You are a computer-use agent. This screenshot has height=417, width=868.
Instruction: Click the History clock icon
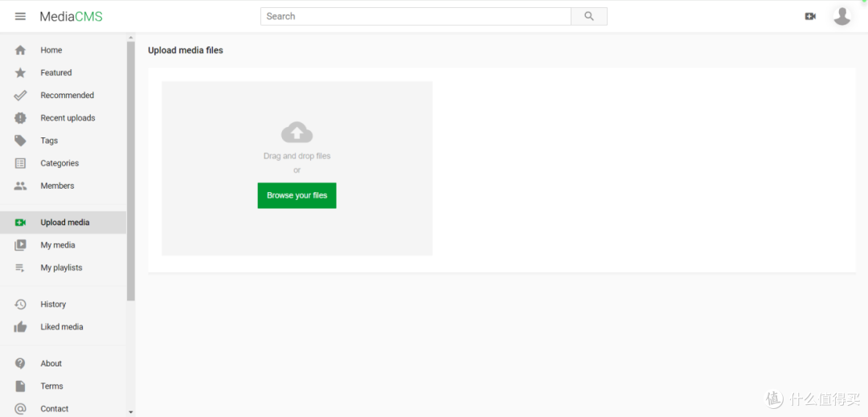(x=20, y=305)
